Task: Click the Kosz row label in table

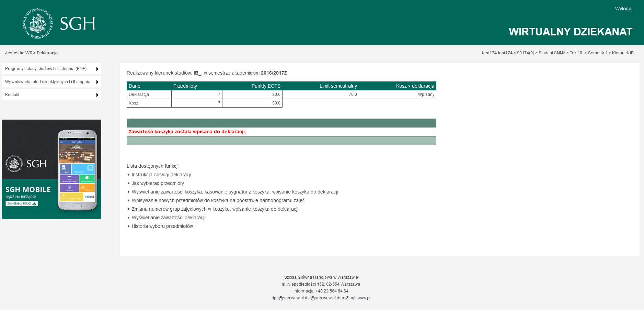Action: [x=149, y=103]
